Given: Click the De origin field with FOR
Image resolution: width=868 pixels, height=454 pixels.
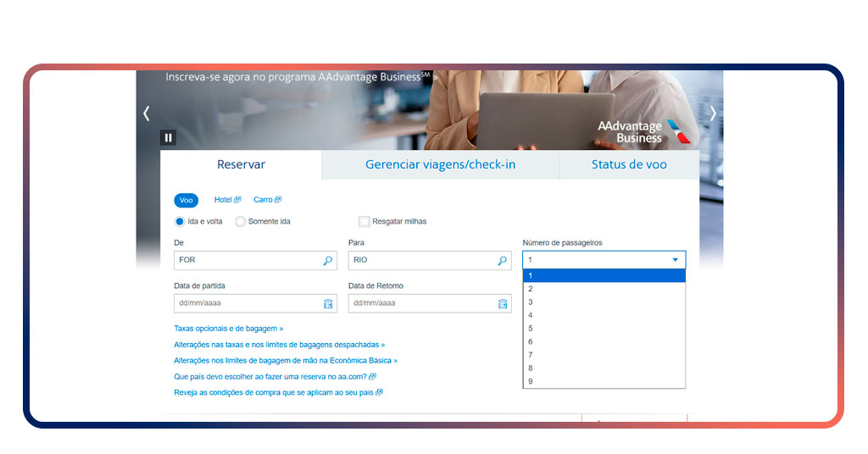Looking at the screenshot, I should [255, 260].
